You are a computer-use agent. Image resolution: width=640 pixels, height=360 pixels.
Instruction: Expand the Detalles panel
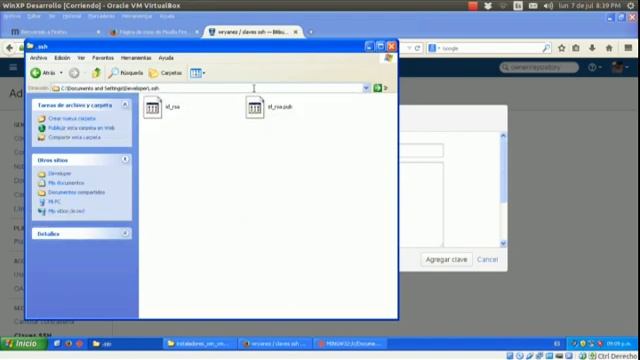tap(125, 233)
